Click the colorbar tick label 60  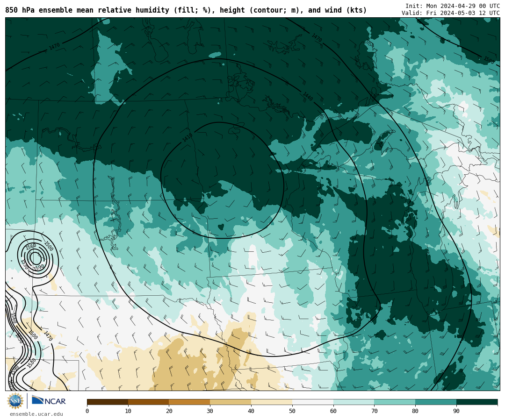[333, 411]
